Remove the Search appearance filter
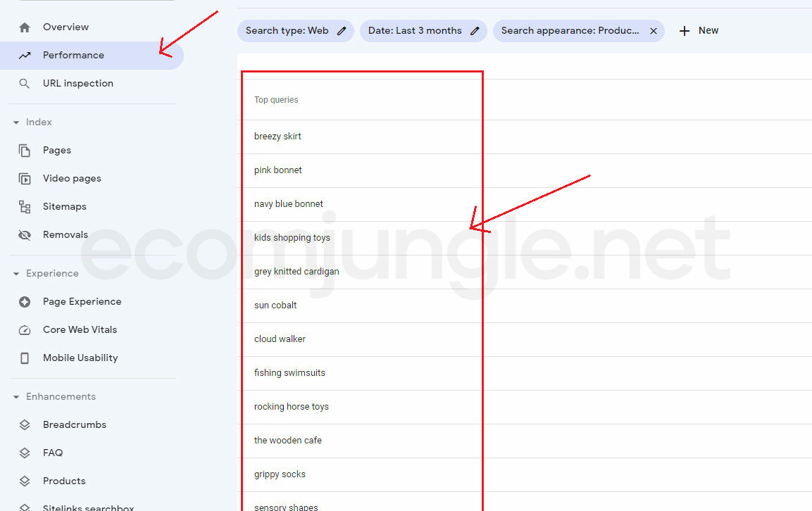The height and width of the screenshot is (511, 812). (653, 31)
